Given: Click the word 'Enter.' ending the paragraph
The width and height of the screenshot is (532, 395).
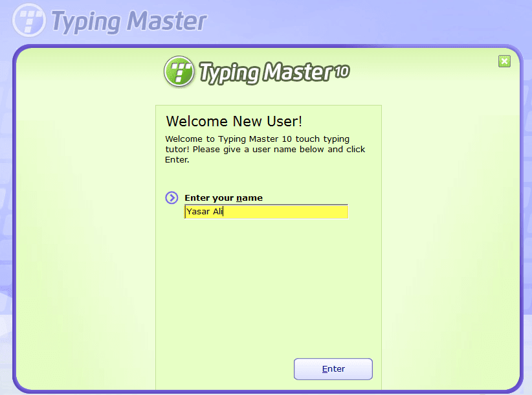Looking at the screenshot, I should [177, 160].
